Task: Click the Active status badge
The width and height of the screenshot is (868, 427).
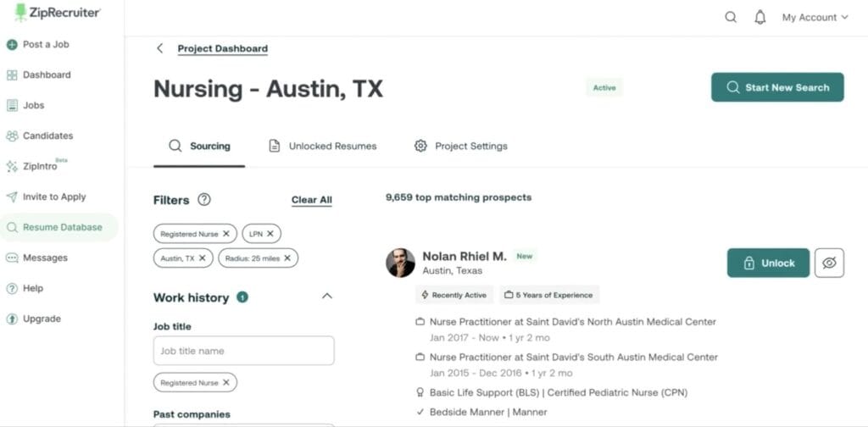Action: tap(604, 87)
